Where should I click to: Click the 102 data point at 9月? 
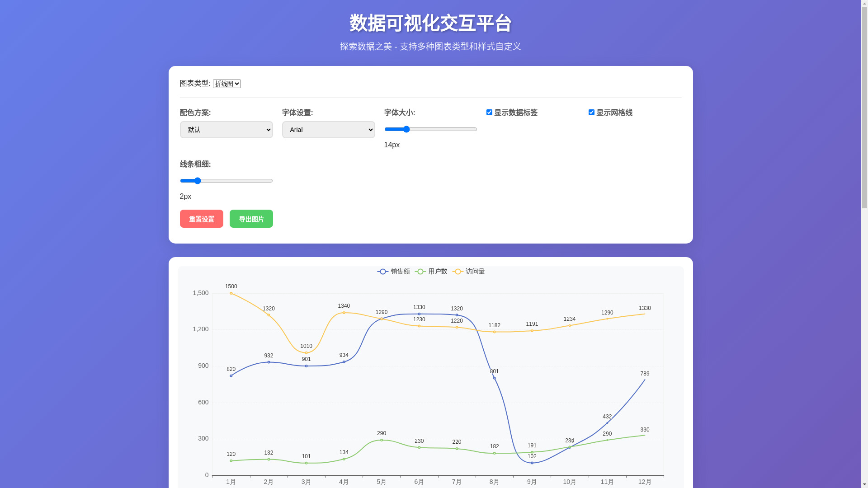pos(532,463)
